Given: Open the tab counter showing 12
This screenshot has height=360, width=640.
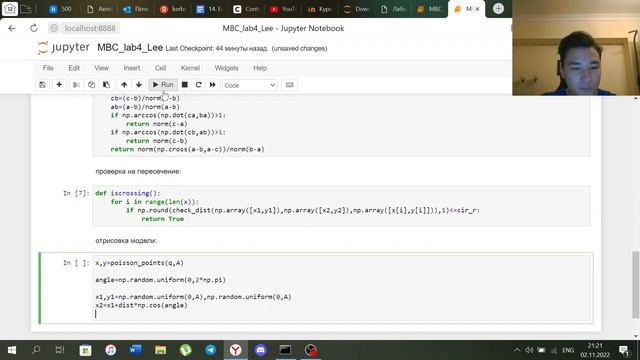Looking at the screenshot, I should coord(10,9).
